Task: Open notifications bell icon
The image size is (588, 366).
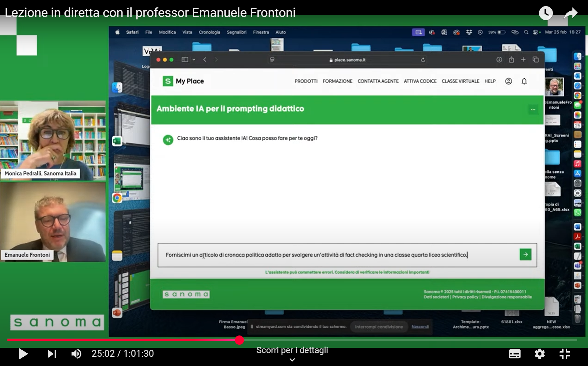Action: 524,81
